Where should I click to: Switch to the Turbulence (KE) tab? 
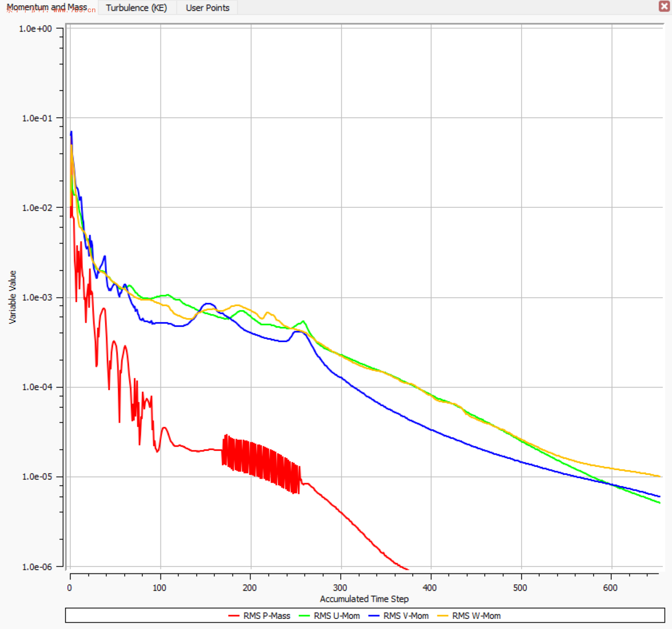136,7
